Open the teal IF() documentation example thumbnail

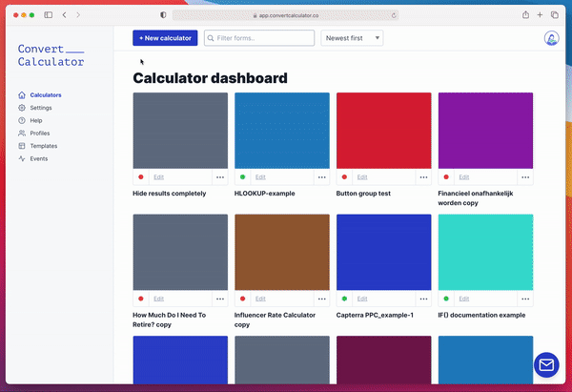point(485,252)
